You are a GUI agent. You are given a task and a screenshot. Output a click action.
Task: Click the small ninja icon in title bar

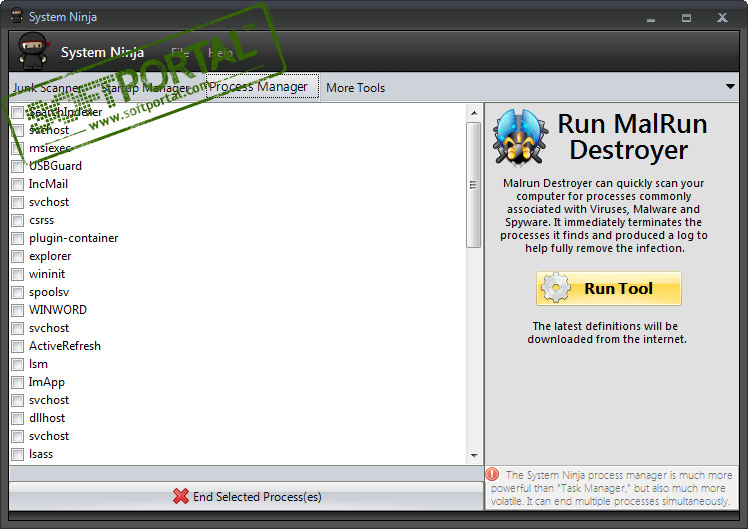tap(17, 16)
